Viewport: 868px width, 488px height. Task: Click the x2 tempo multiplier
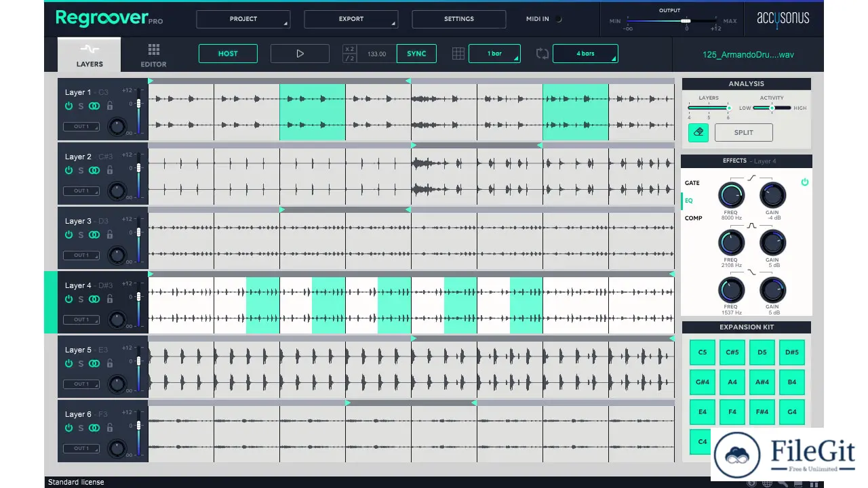pyautogui.click(x=349, y=49)
